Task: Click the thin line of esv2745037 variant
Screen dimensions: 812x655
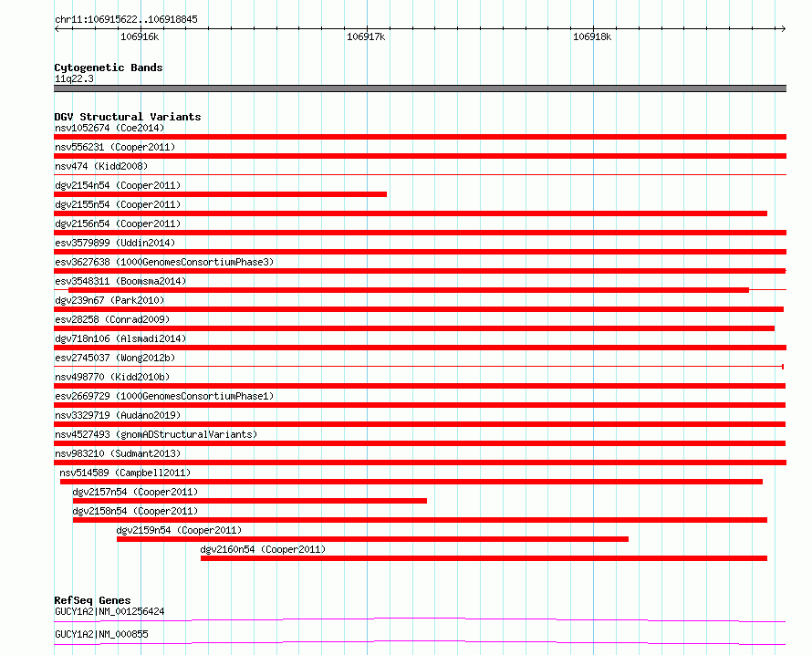Action: click(x=419, y=367)
